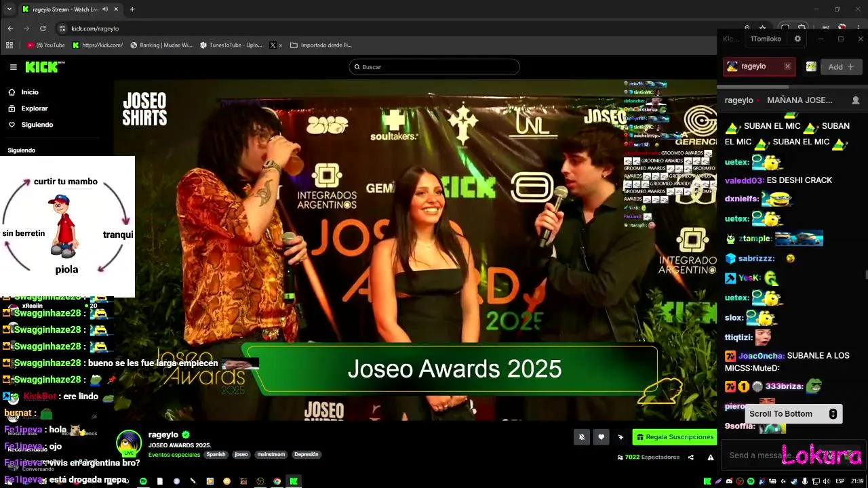This screenshot has height=488, width=868.
Task: Click the emote icon beside Add button
Action: [810, 66]
